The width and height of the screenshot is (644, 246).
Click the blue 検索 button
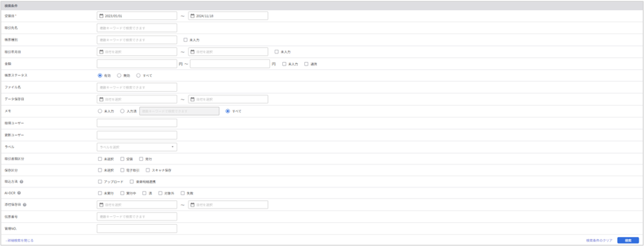tap(628, 240)
